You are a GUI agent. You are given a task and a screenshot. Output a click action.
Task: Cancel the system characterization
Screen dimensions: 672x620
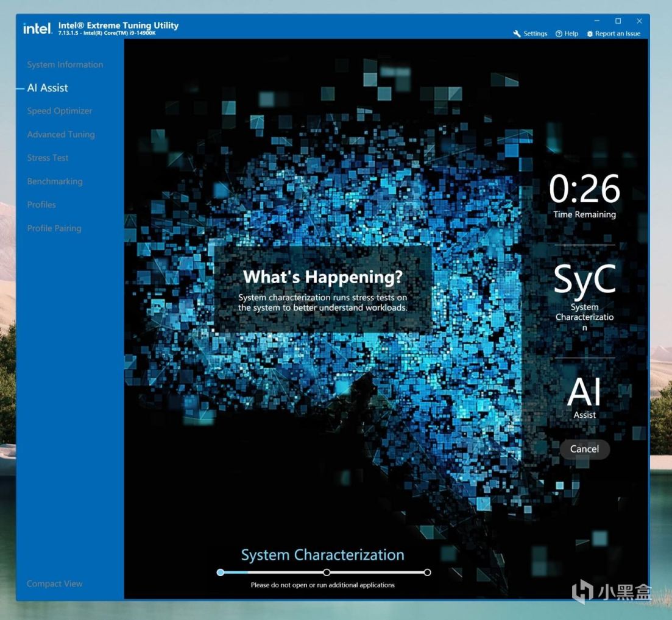tap(584, 449)
